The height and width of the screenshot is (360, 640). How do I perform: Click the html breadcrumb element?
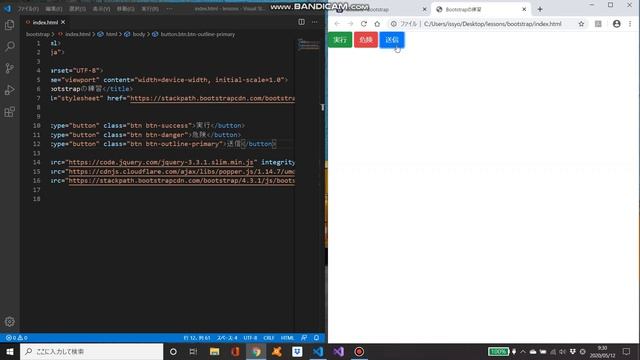107,34
